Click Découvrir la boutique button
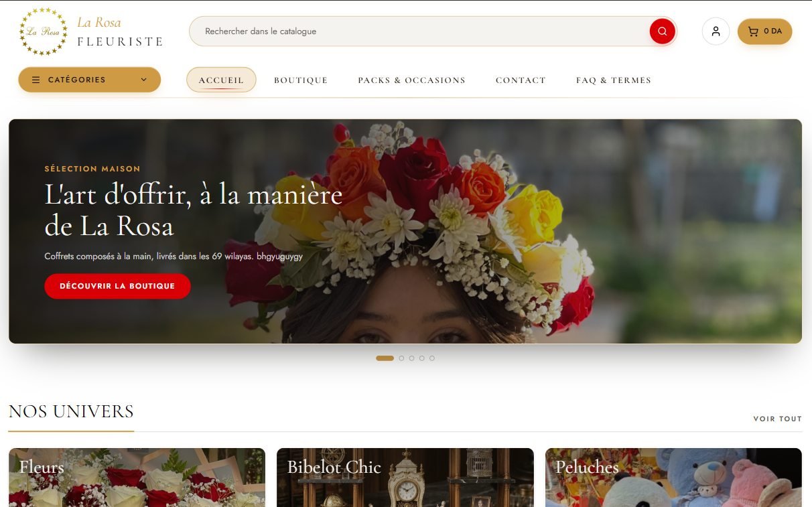Screen dimensions: 812x507 point(117,286)
